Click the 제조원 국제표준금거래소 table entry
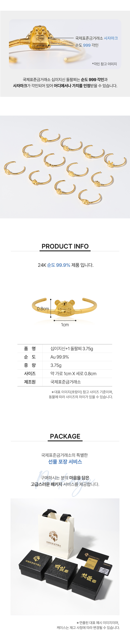This screenshot has width=130, height=644. (x=65, y=382)
